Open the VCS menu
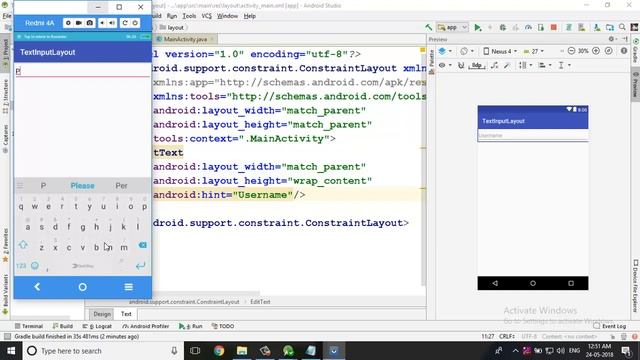Viewport: 640px width, 360px height. coord(207,16)
